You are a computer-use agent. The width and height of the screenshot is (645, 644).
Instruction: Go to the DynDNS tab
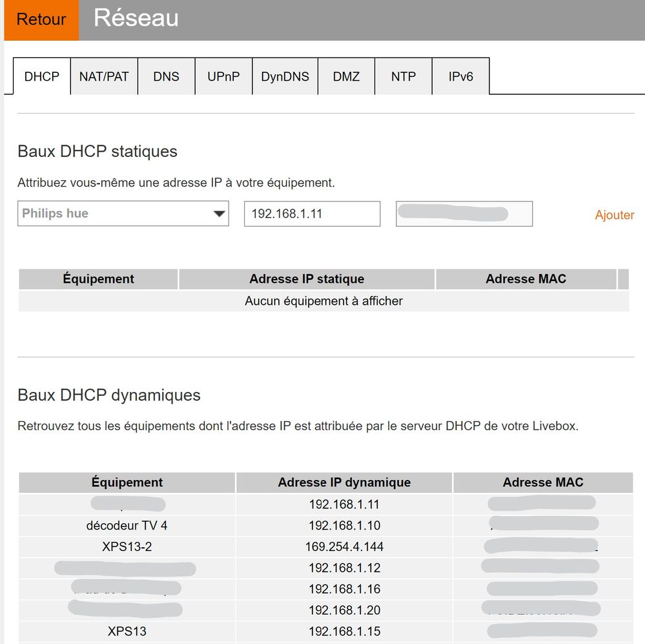[x=285, y=76]
